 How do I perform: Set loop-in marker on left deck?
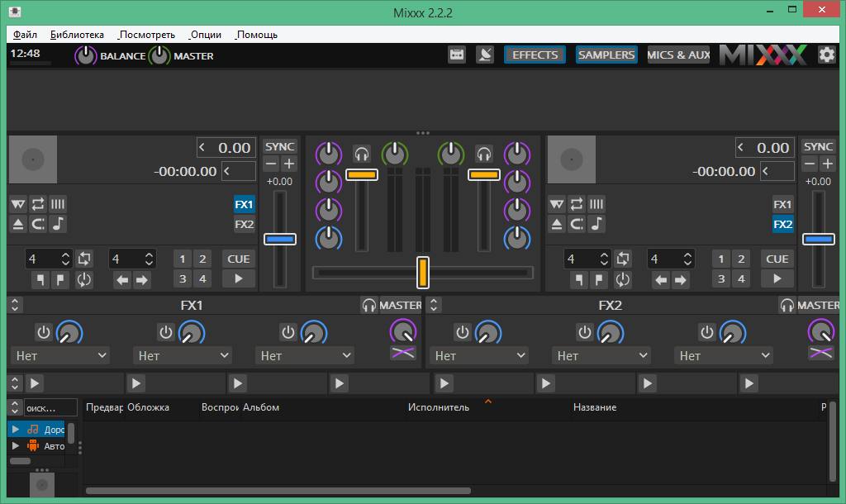click(x=40, y=279)
